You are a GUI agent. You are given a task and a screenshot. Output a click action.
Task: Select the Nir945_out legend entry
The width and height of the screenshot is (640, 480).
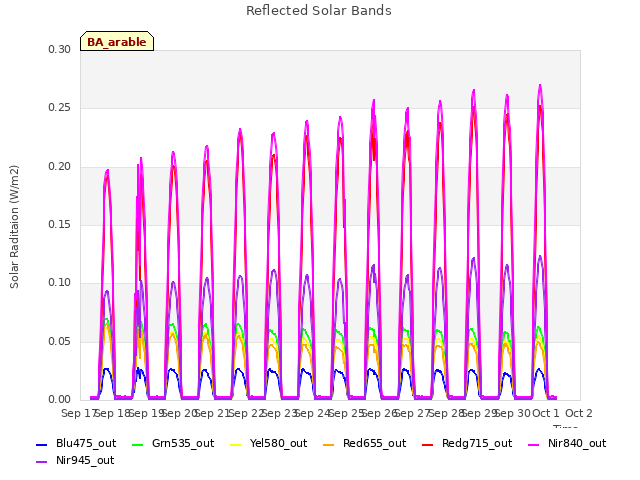pos(75,461)
